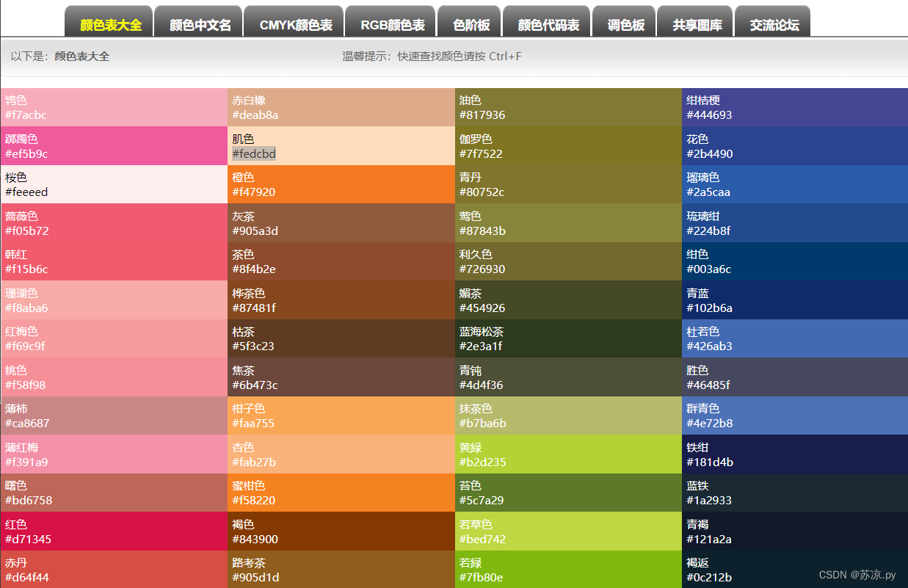Image resolution: width=908 pixels, height=588 pixels.
Task: Open the 交流论坛 tab
Action: [x=774, y=21]
